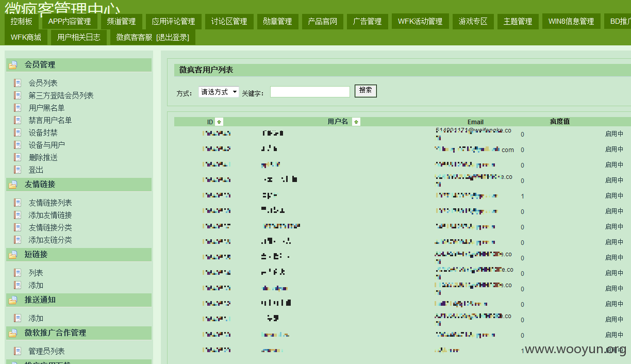This screenshot has width=631, height=364.
Task: Open the 友情链接列表 link
Action: coord(51,203)
